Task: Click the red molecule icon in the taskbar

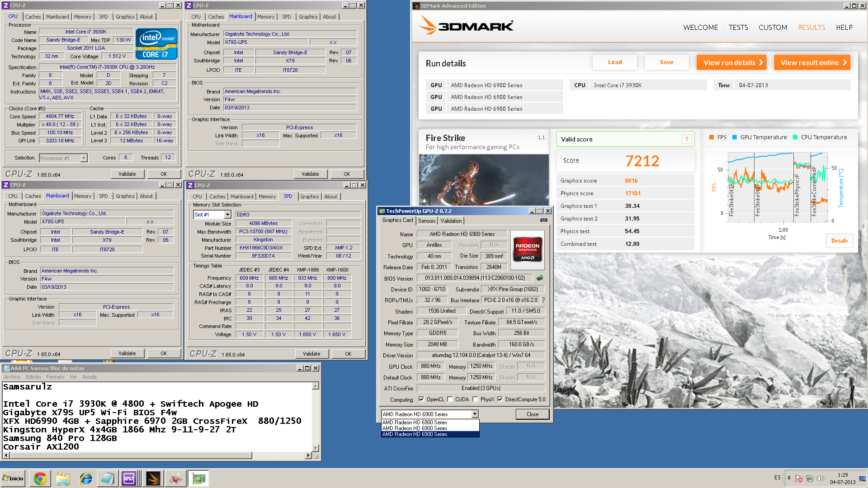Action: click(176, 479)
